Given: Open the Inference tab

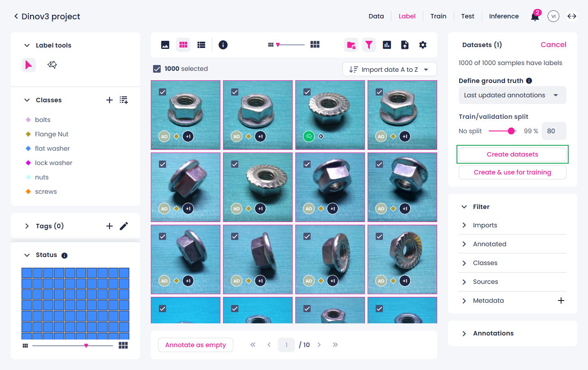Looking at the screenshot, I should (x=504, y=16).
